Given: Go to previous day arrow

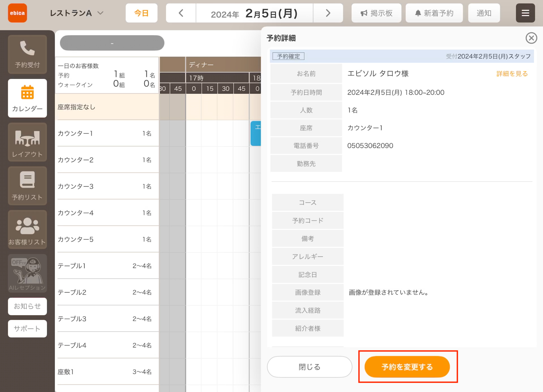Looking at the screenshot, I should tap(181, 13).
